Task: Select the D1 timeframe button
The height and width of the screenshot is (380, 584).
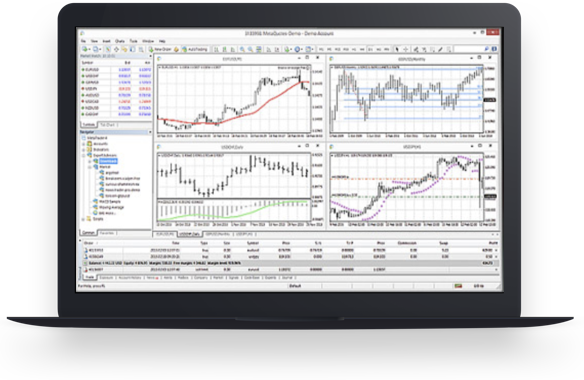Action: pos(371,49)
